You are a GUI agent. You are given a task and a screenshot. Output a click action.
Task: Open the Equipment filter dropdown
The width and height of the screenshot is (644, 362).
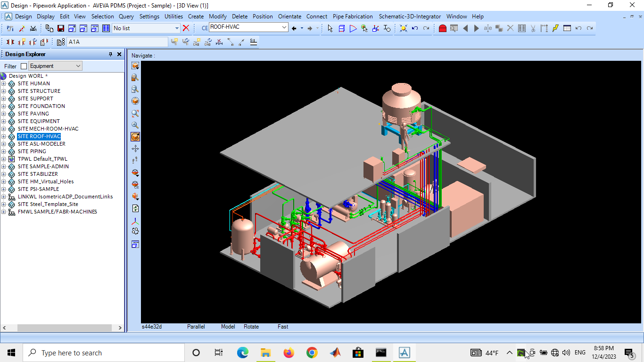tap(78, 66)
